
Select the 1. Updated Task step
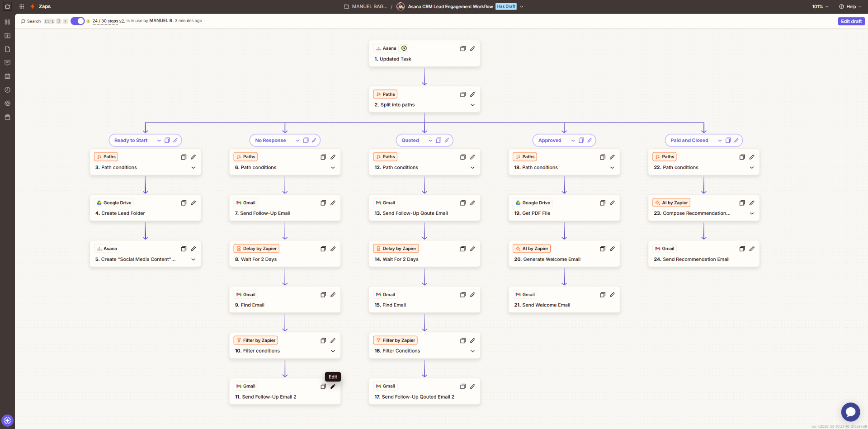coord(425,54)
